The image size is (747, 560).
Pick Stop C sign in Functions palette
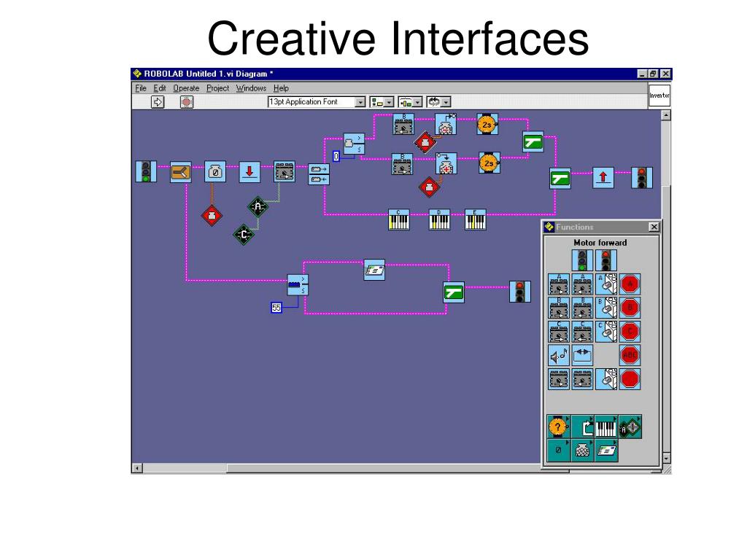pos(630,332)
